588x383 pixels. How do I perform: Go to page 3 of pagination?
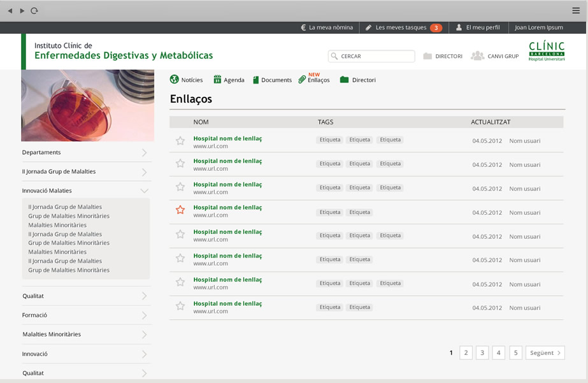(x=482, y=352)
